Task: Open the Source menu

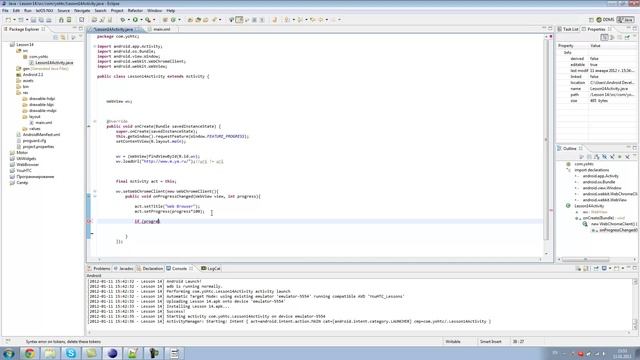Action: [x=63, y=11]
